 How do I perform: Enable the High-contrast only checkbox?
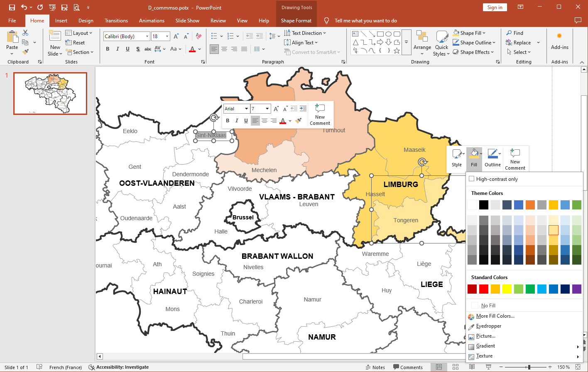[x=472, y=179]
